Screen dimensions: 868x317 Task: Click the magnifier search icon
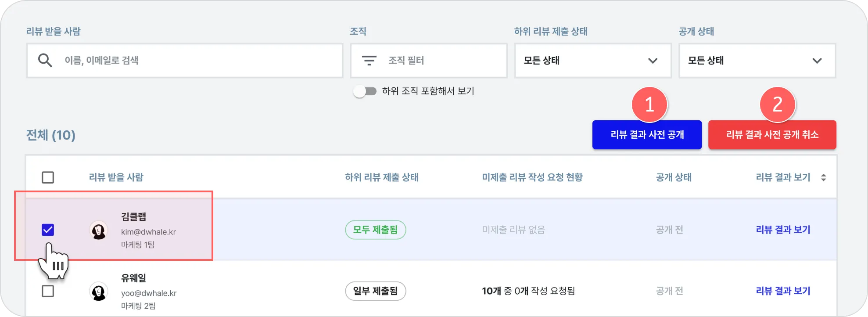[x=45, y=60]
